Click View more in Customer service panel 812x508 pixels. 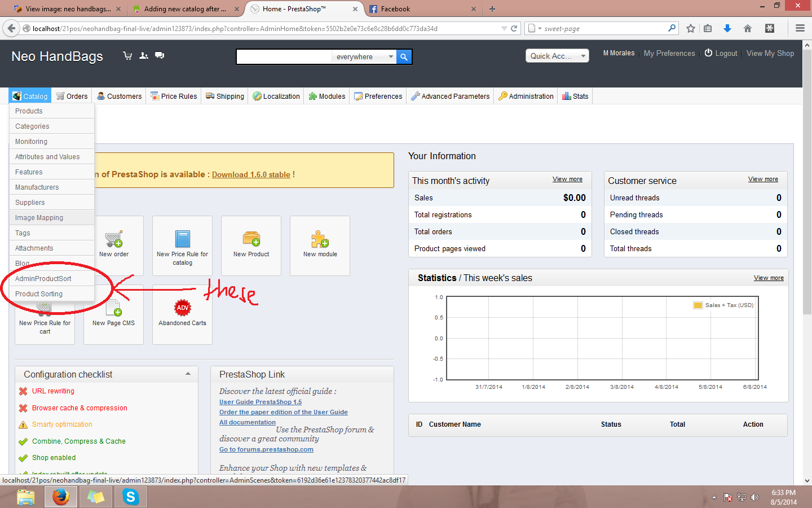763,179
